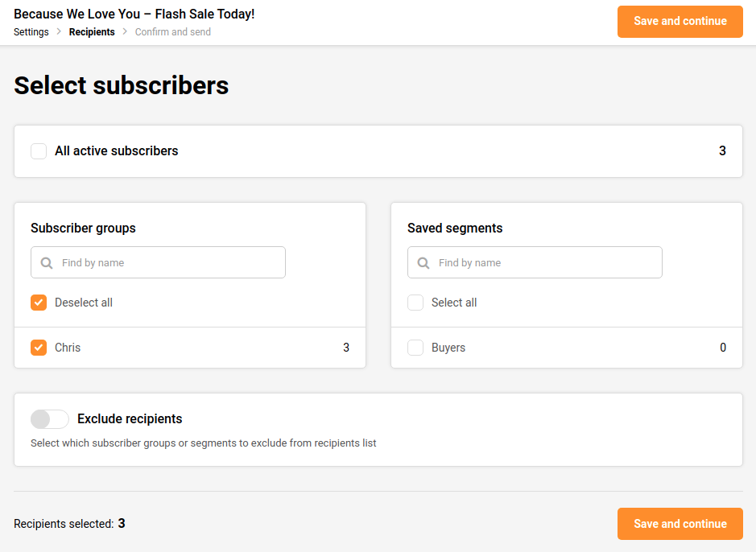Enable the Exclude recipients toggle
The width and height of the screenshot is (756, 552).
tap(50, 419)
